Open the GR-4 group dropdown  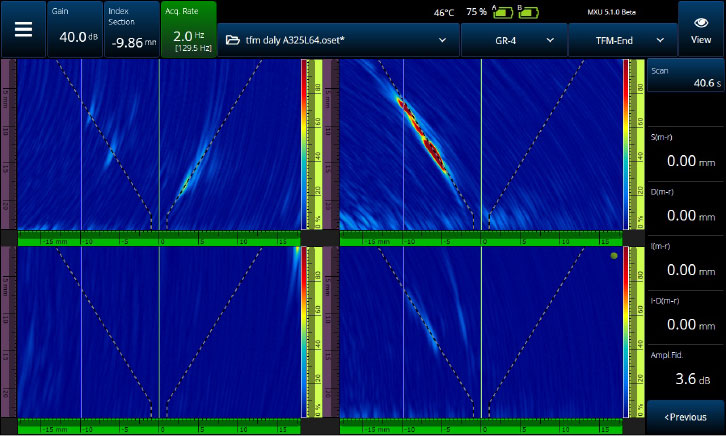514,40
